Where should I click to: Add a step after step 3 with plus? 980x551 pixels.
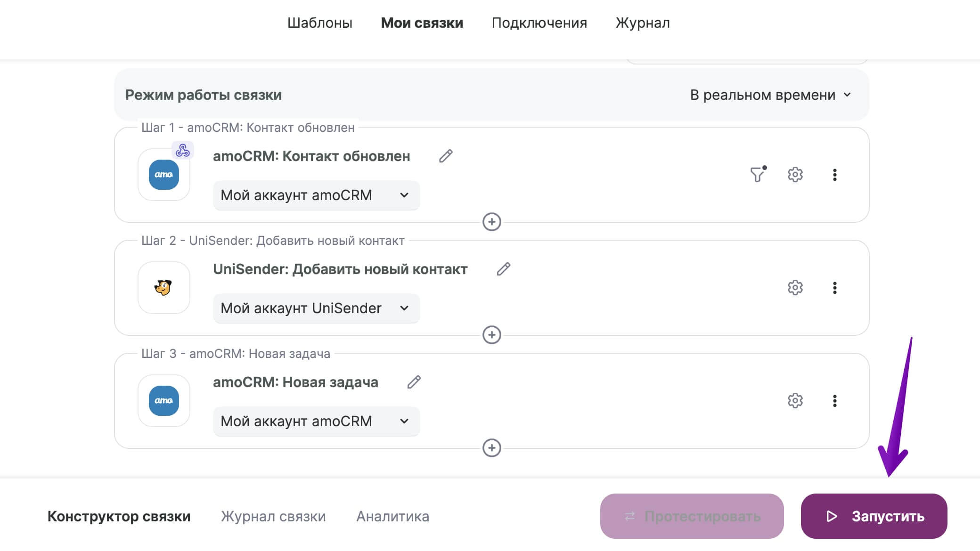491,448
